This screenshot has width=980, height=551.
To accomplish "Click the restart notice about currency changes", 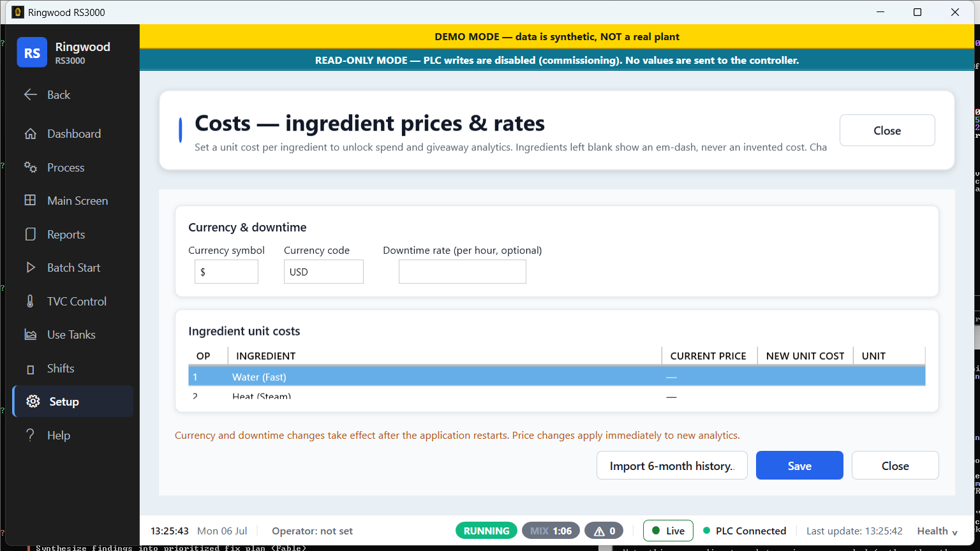I will tap(457, 435).
